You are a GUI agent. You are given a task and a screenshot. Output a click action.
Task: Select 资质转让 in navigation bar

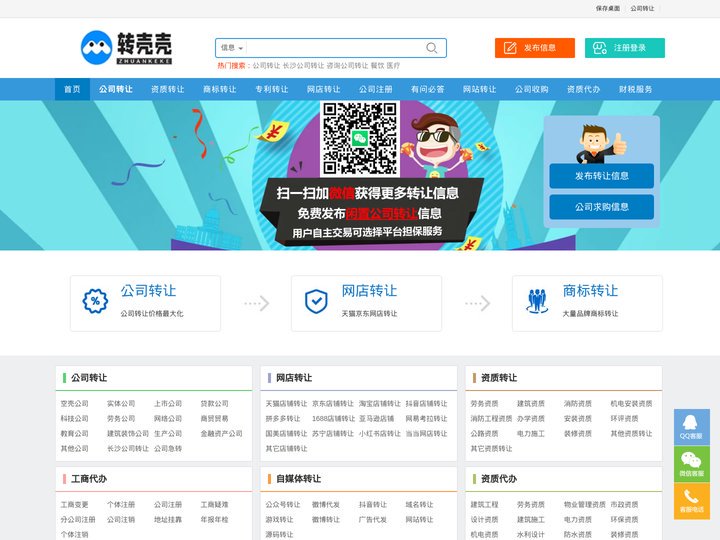pos(168,89)
